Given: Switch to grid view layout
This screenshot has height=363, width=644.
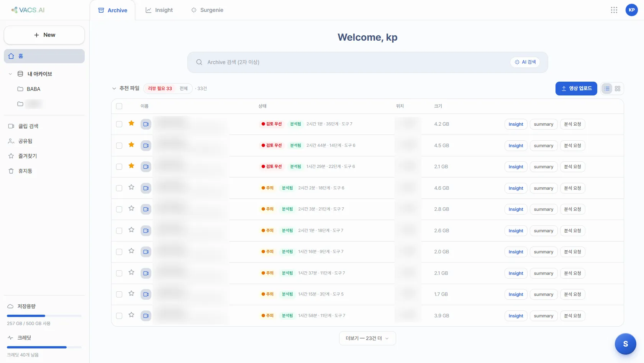Looking at the screenshot, I should (x=618, y=89).
